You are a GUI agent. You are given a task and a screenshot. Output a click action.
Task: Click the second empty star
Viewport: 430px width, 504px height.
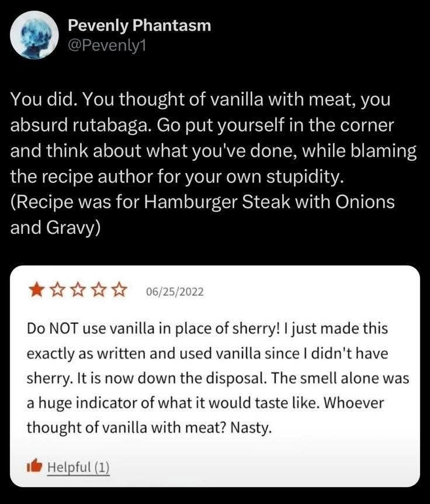57,290
